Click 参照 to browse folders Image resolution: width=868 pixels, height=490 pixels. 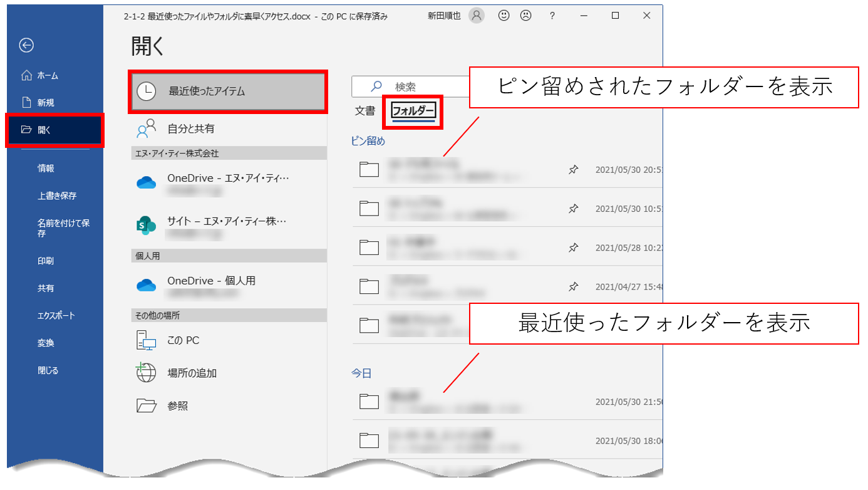click(177, 406)
